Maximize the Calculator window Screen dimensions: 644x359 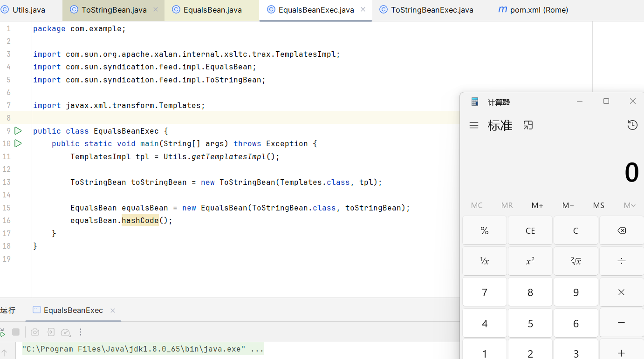[x=606, y=101]
